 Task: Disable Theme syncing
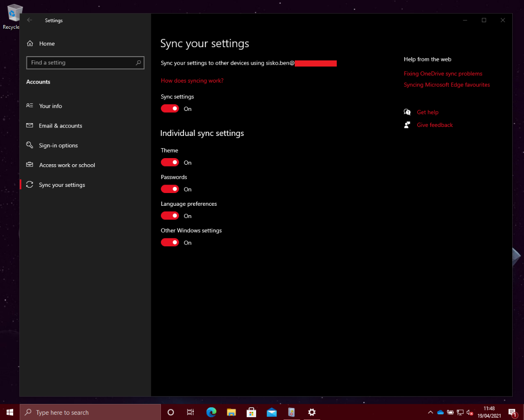[170, 162]
